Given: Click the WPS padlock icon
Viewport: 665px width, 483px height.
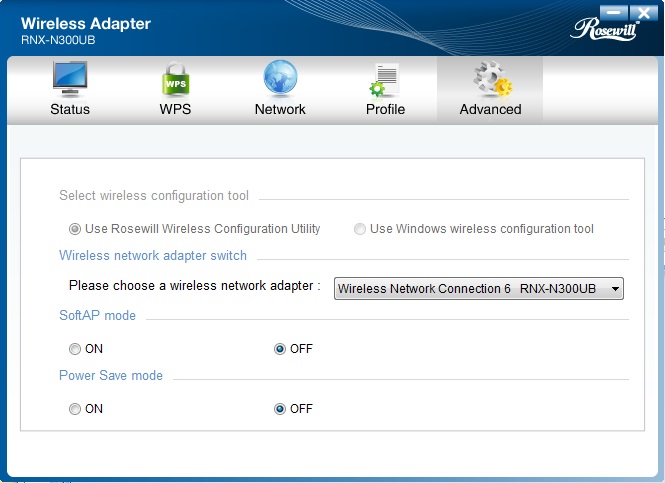Looking at the screenshot, I should coord(175,79).
